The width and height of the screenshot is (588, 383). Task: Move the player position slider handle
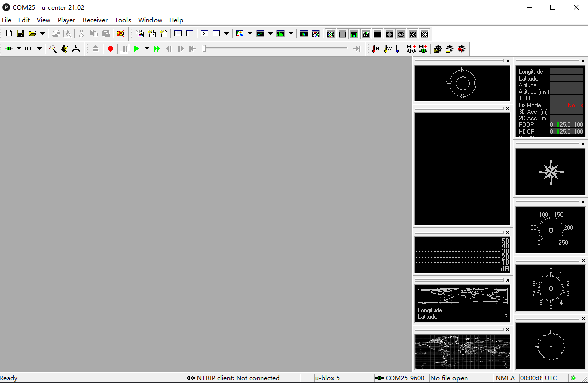coord(204,49)
